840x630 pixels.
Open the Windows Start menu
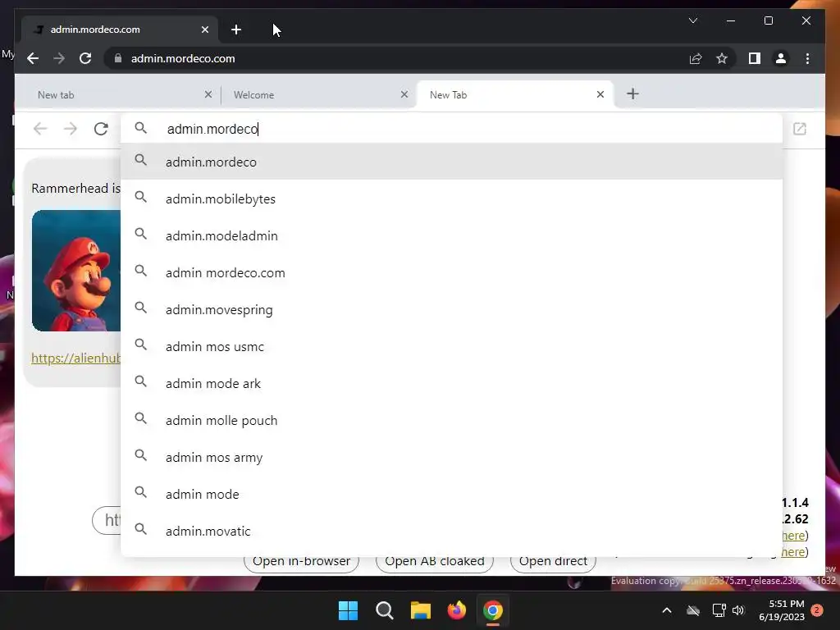(348, 610)
